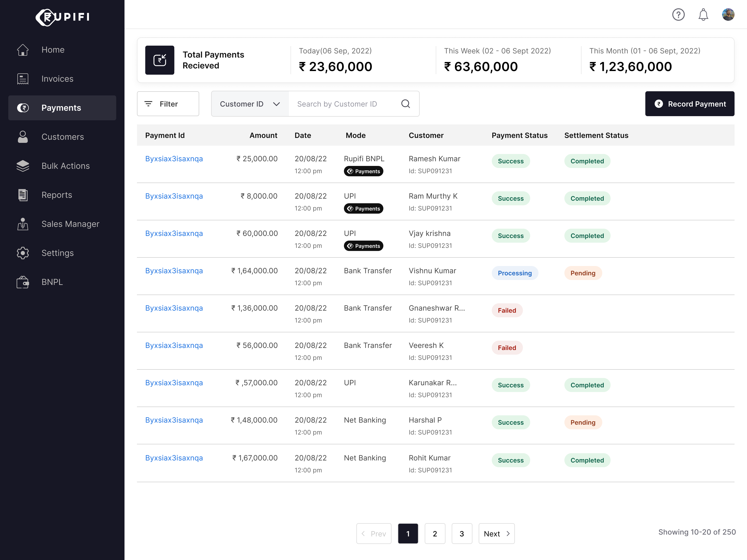Click the BNPL wallet icon
This screenshot has height=560, width=747.
[x=23, y=282]
